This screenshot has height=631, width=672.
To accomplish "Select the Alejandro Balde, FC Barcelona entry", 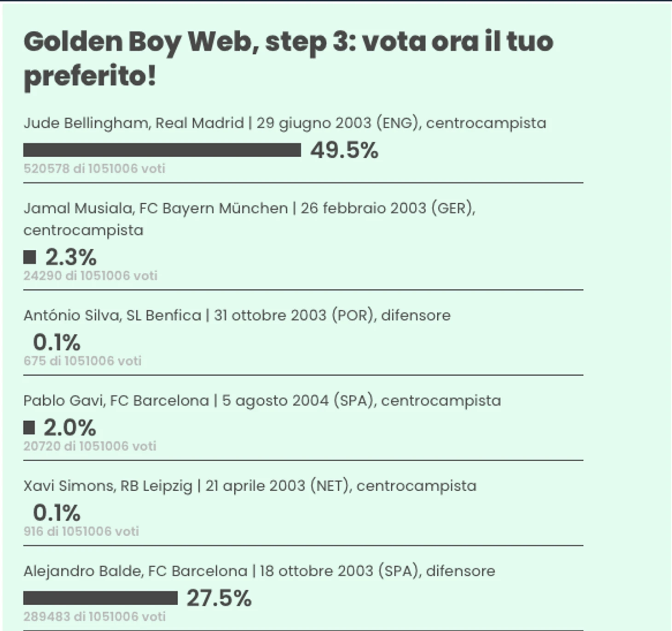I will [259, 571].
